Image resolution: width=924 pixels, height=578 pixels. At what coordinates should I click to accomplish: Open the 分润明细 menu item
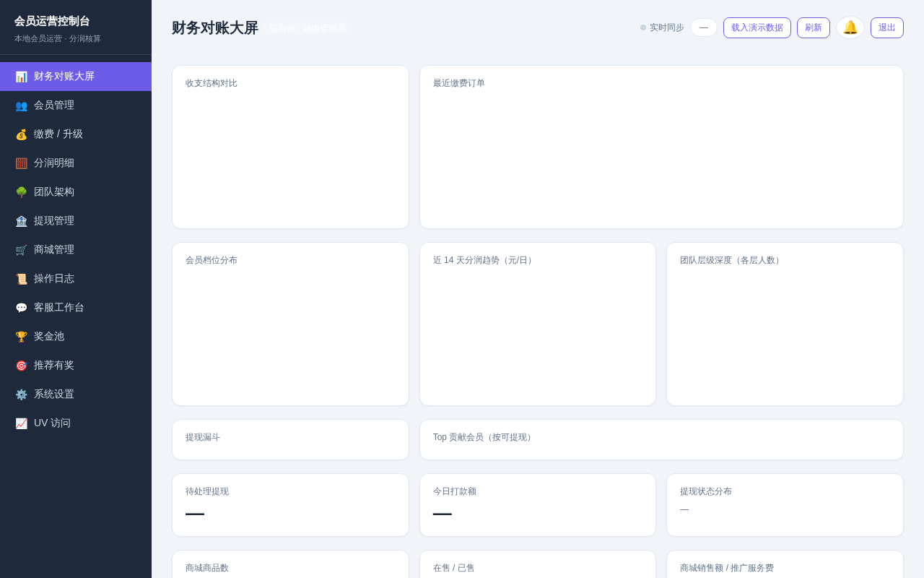pyautogui.click(x=76, y=163)
